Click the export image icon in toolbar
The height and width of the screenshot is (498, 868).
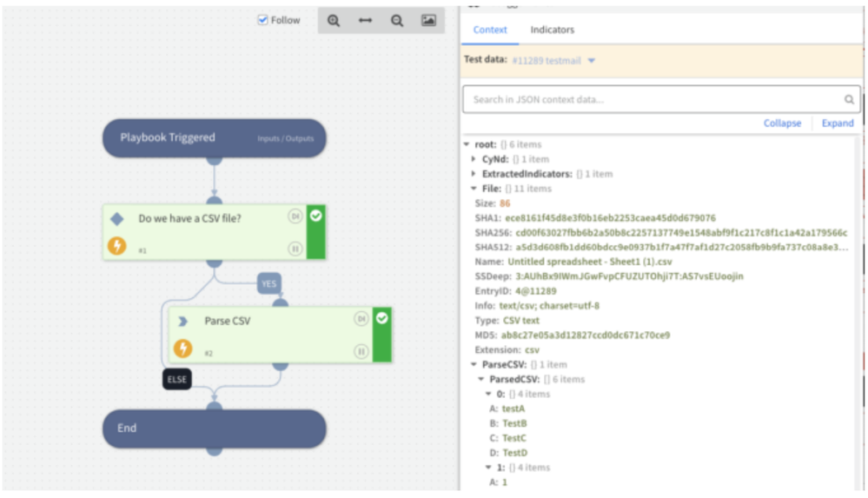[x=428, y=21]
